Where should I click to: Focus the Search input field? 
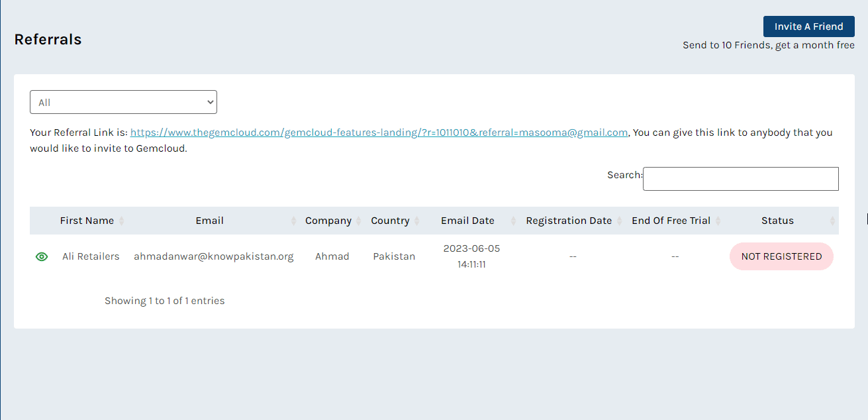(x=740, y=179)
